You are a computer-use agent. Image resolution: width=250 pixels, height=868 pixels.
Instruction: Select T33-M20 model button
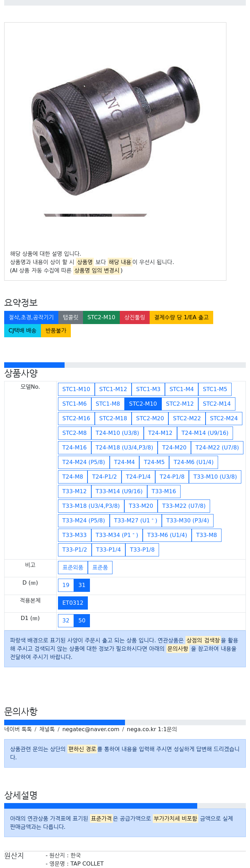[141, 506]
